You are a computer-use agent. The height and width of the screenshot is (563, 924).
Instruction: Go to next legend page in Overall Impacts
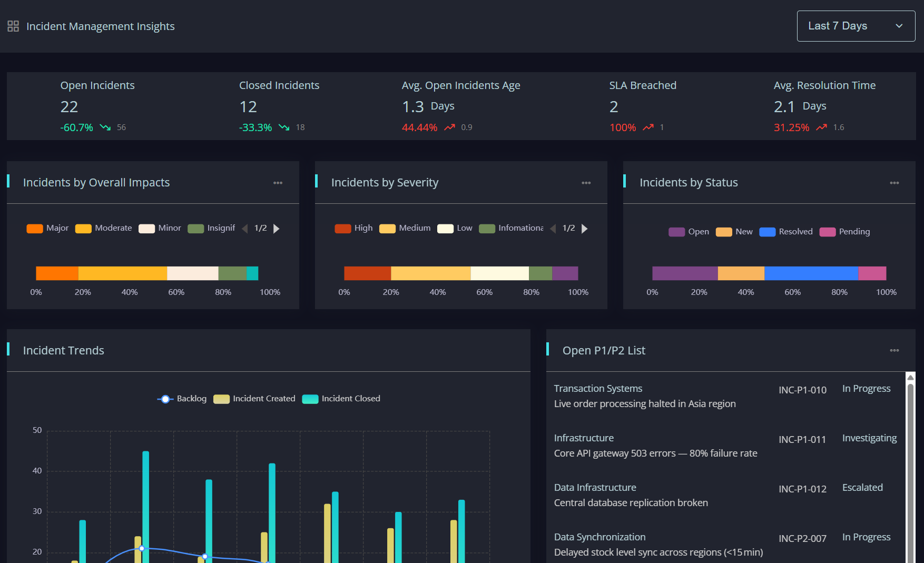tap(276, 229)
